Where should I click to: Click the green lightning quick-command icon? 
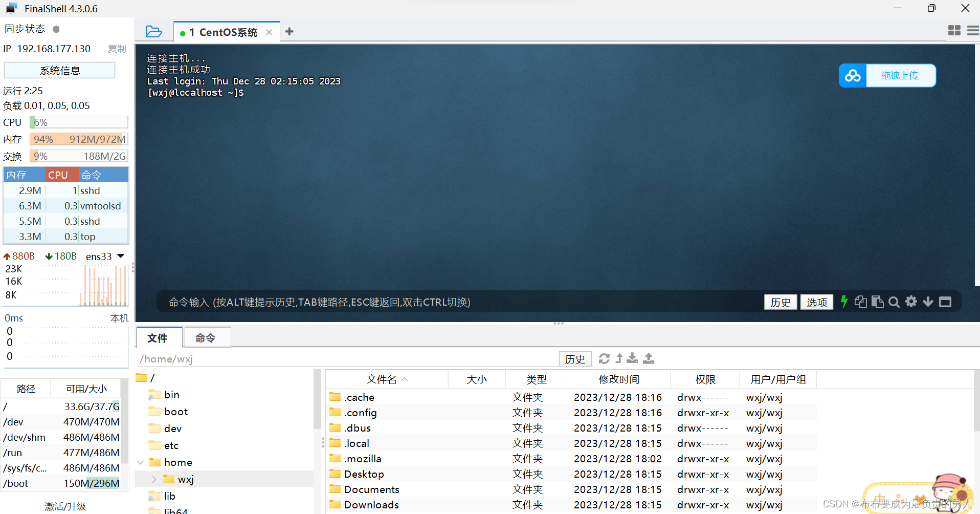844,302
